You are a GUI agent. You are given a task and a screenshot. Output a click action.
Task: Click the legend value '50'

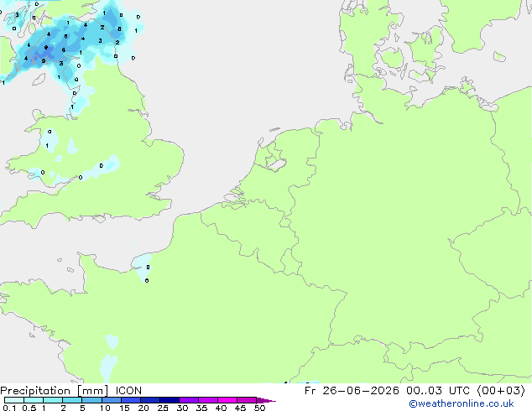coord(259,408)
